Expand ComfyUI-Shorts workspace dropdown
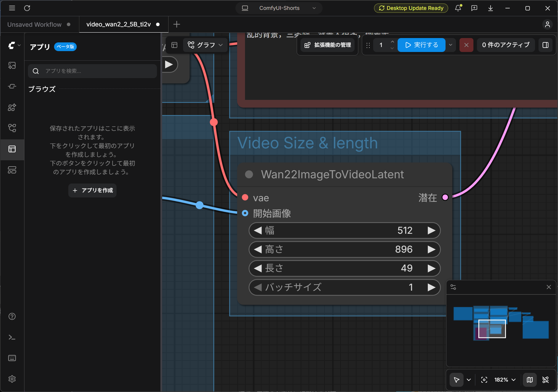Screen dimensions: 558x392 point(279,8)
